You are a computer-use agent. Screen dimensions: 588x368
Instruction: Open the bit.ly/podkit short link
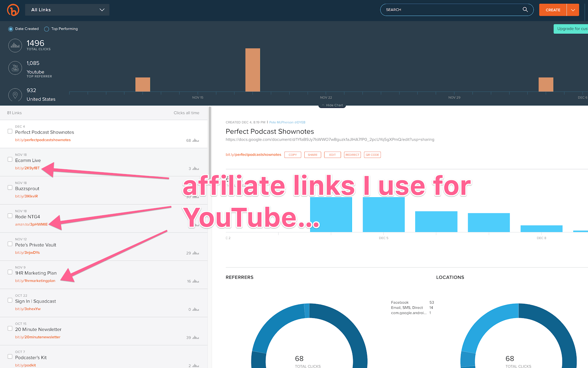(x=25, y=365)
